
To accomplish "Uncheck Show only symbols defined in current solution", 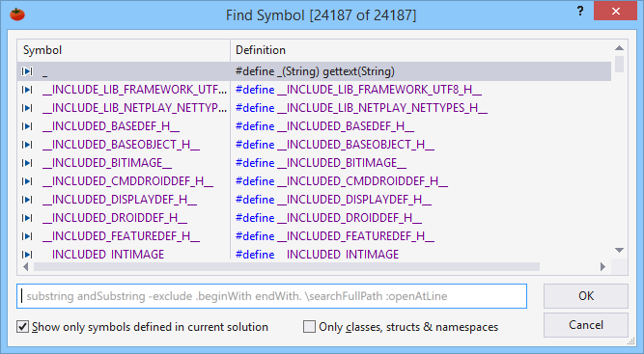I will coord(22,327).
